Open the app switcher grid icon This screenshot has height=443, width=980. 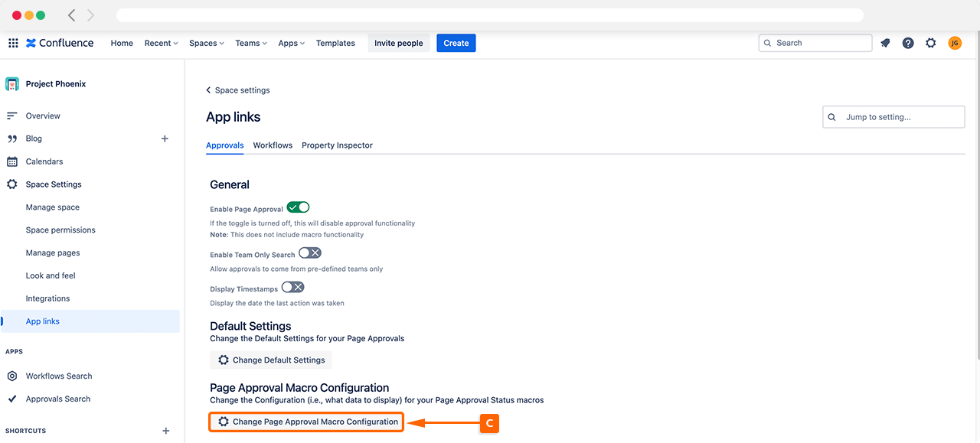click(x=13, y=43)
